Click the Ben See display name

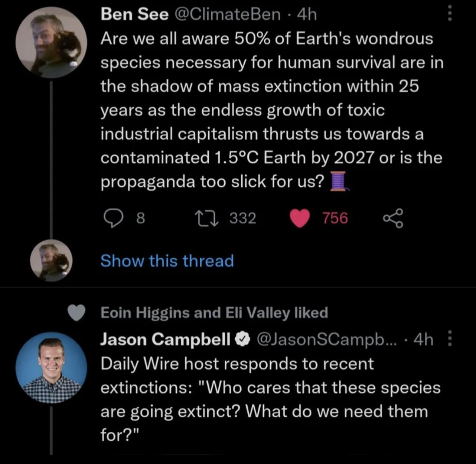point(134,14)
